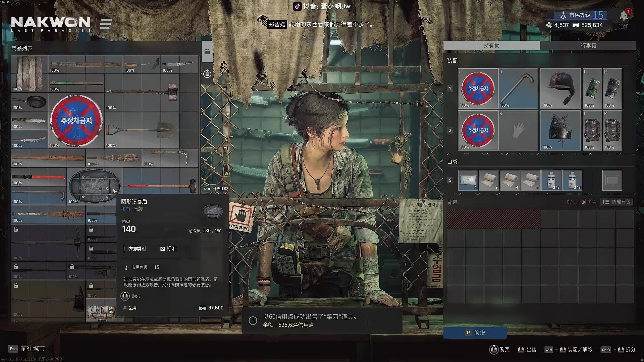The height and width of the screenshot is (362, 644).
Task: Click the equipped helmet slot
Action: pos(560,88)
